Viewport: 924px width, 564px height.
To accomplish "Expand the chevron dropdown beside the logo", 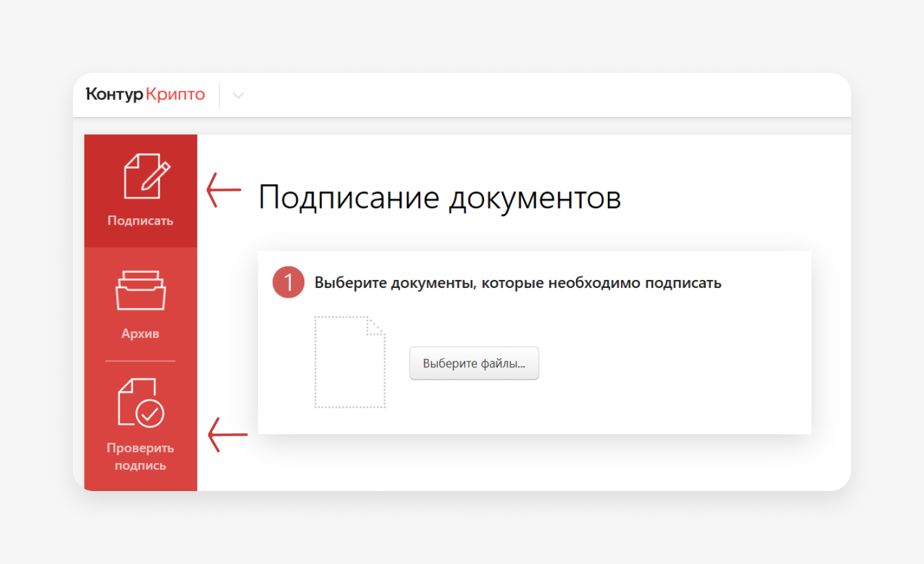I will pos(238,96).
